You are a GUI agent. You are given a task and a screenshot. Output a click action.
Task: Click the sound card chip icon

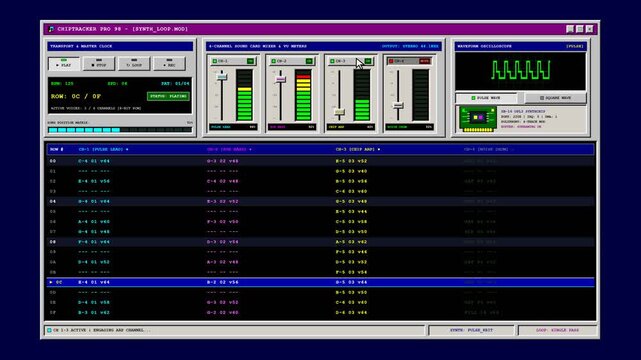(477, 119)
